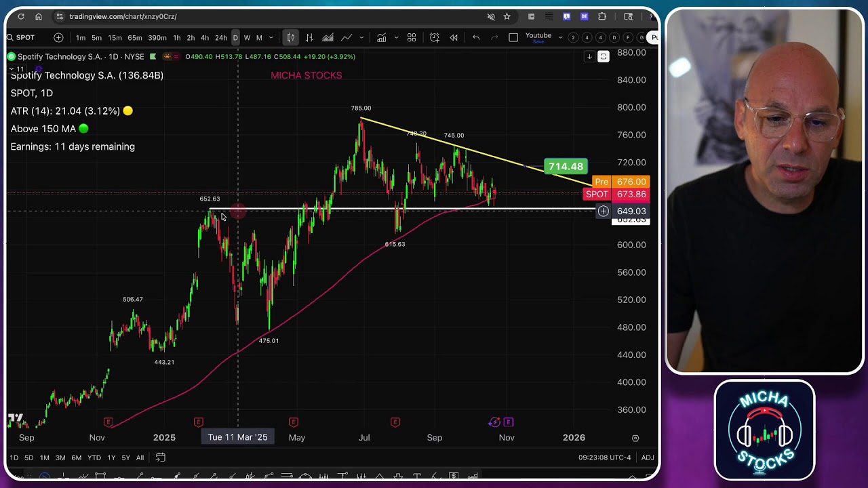Screen dimensions: 868x488
Task: Undo last chart action
Action: click(476, 37)
